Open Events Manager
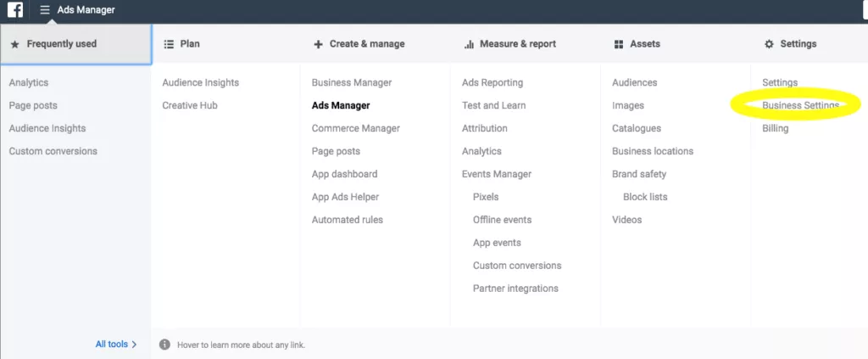Viewport: 868px width, 359px height. click(x=497, y=174)
